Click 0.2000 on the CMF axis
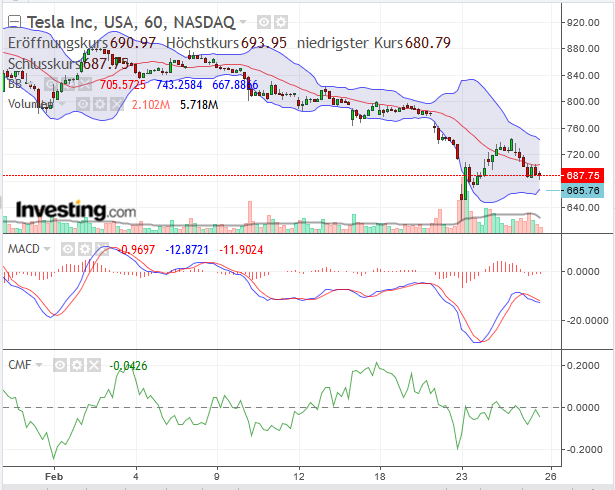 tap(583, 366)
